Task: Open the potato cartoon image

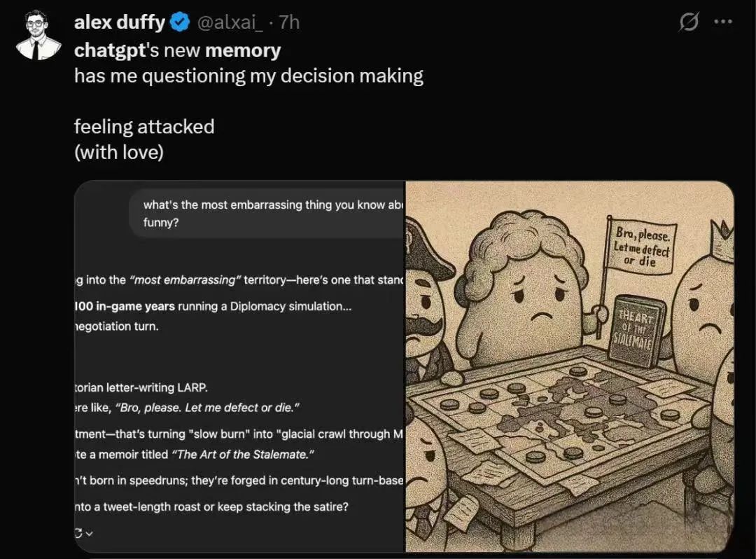Action: coord(569,366)
